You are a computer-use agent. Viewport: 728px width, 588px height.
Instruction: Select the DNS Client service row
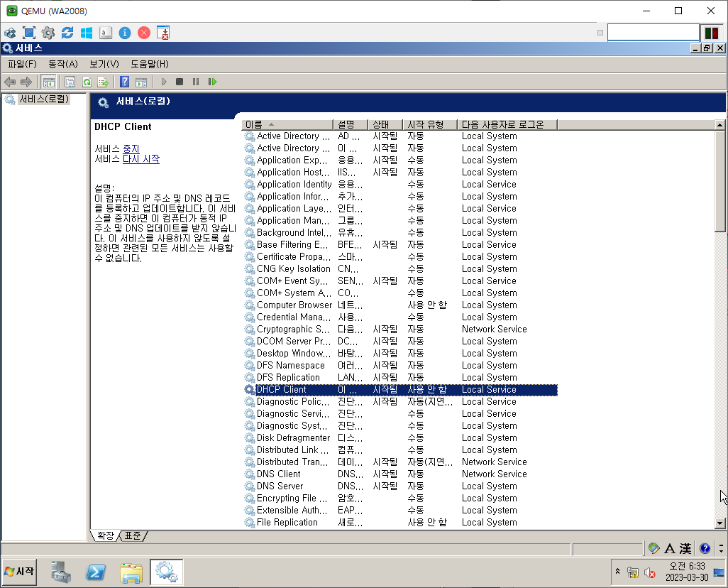tap(400, 474)
